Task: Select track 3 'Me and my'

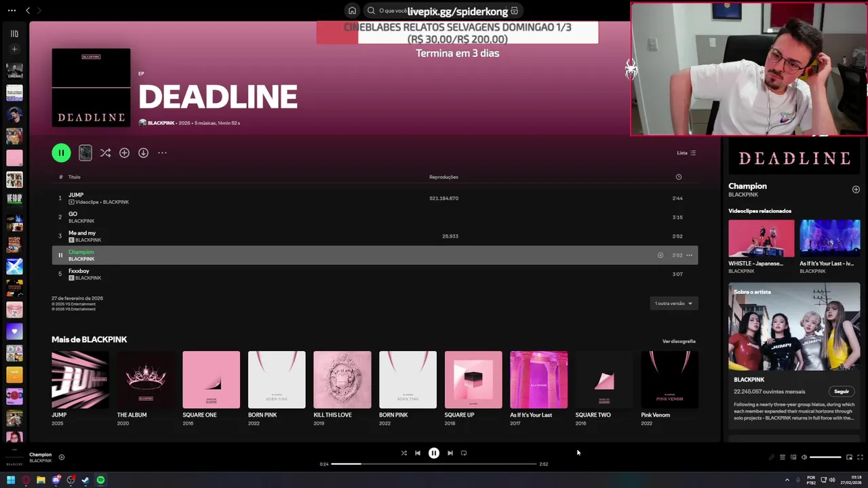Action: (x=374, y=237)
